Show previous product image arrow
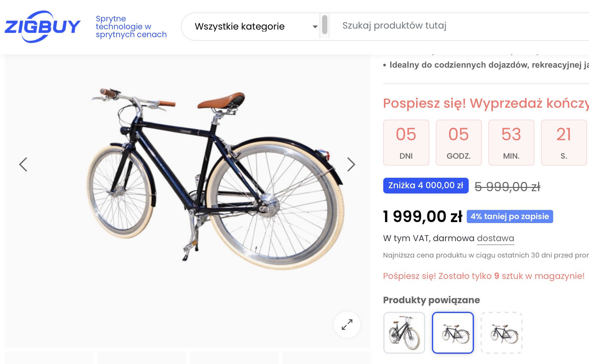Viewport: 589px width, 364px height. point(23,165)
